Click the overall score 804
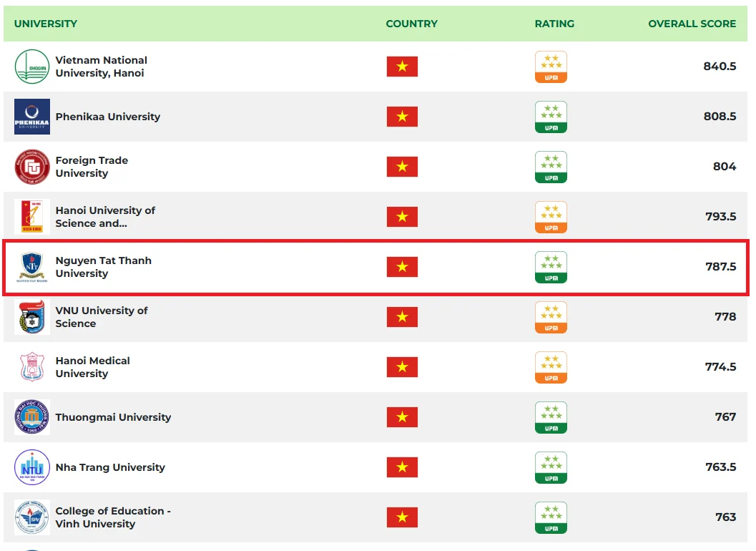The width and height of the screenshot is (756, 551). click(725, 167)
